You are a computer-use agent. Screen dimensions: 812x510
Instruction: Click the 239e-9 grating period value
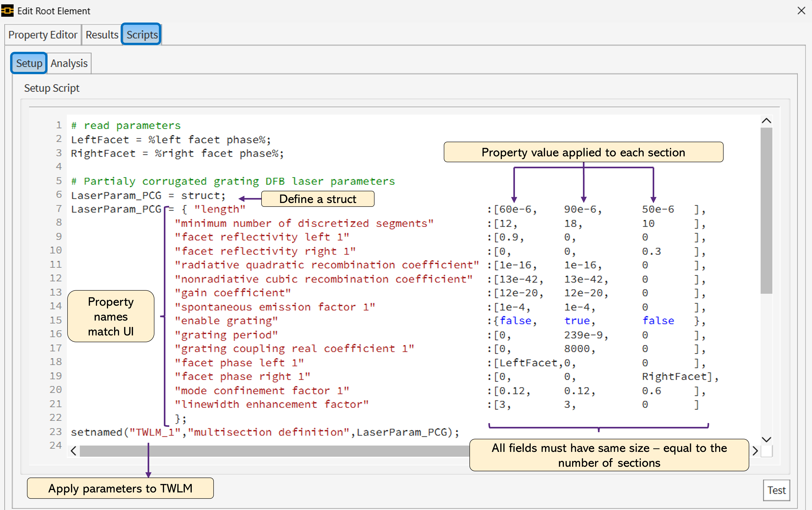point(584,335)
